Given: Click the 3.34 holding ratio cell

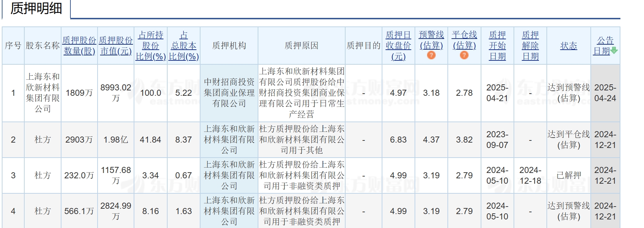Looking at the screenshot, I should click(x=150, y=175).
